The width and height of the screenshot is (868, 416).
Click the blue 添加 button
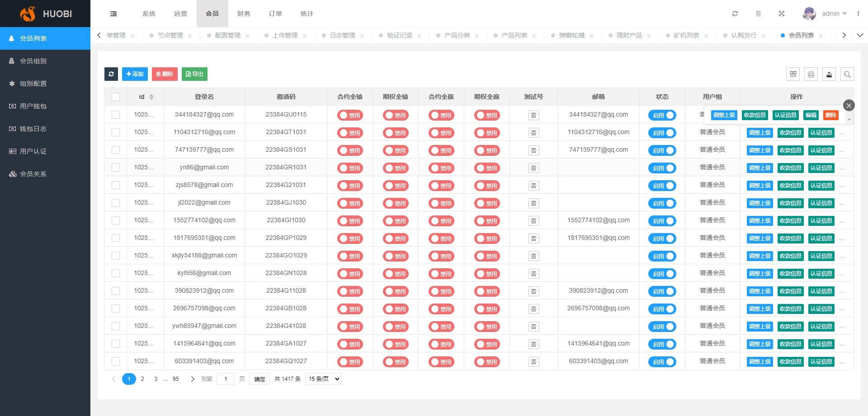(135, 74)
